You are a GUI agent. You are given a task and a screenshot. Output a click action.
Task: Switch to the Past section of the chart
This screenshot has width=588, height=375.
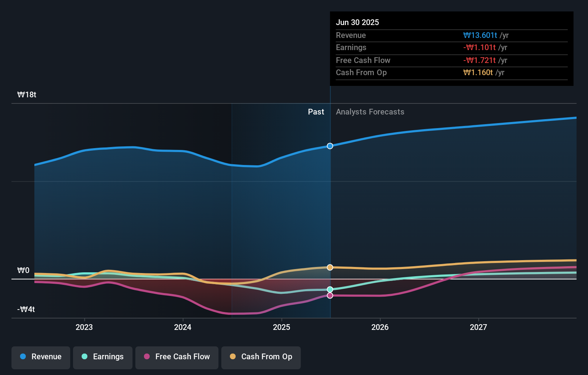point(315,112)
